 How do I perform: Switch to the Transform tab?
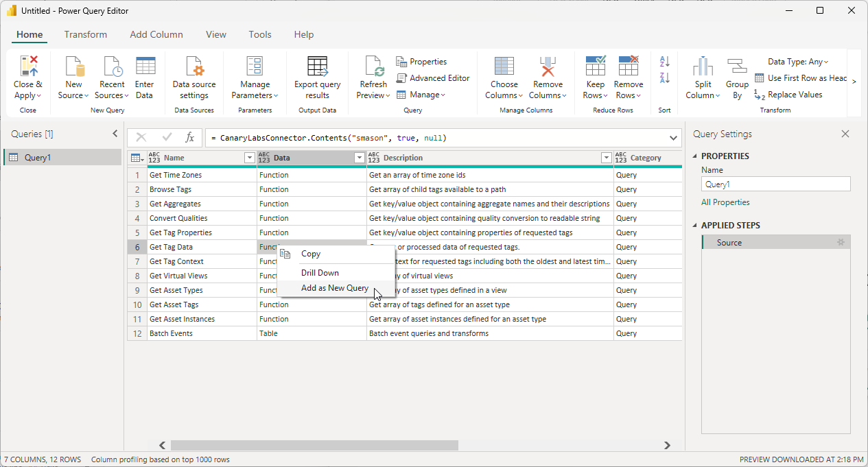[86, 34]
